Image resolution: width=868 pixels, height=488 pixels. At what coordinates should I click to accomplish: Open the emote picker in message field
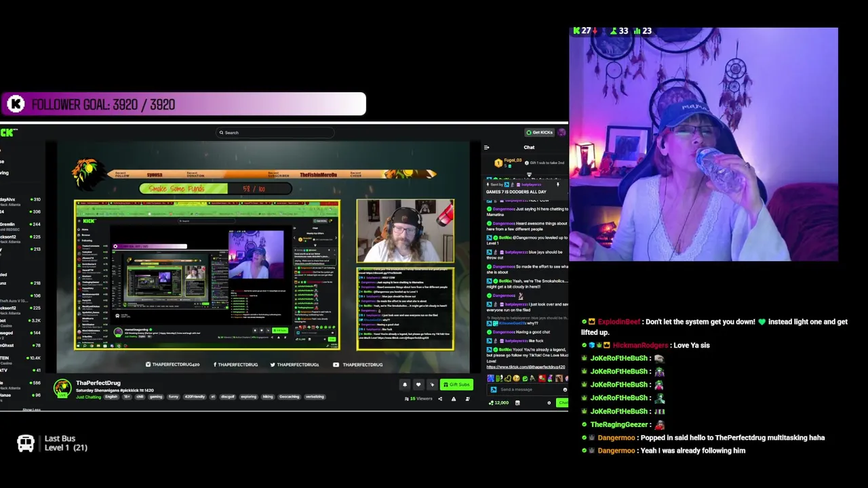(x=565, y=390)
